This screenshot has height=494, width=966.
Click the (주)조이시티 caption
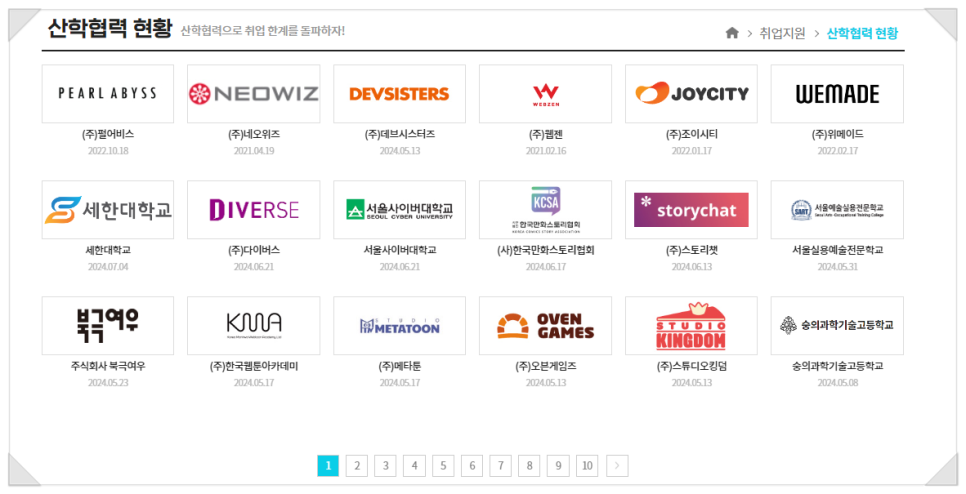[x=691, y=134]
